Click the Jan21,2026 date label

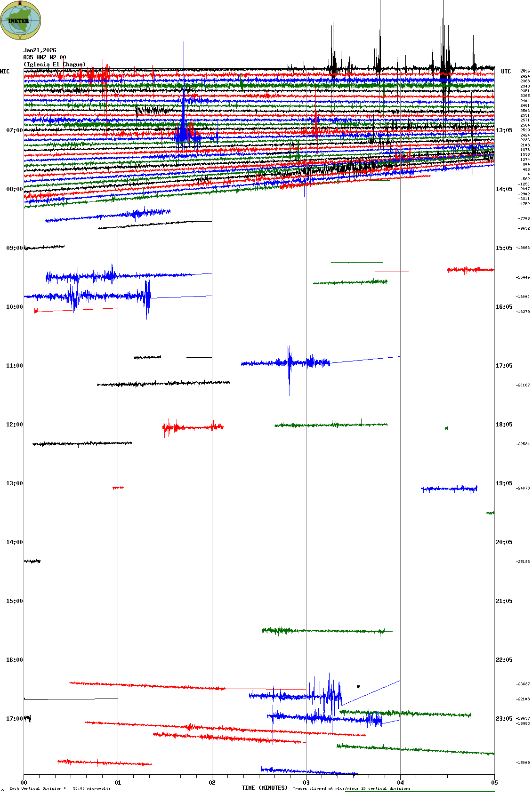pos(40,50)
